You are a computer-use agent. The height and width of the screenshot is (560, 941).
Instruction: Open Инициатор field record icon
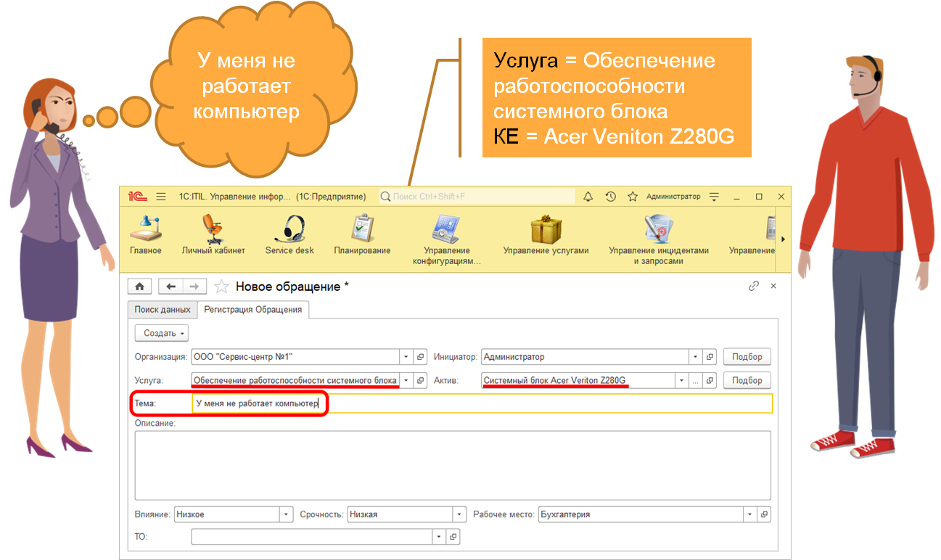[710, 357]
